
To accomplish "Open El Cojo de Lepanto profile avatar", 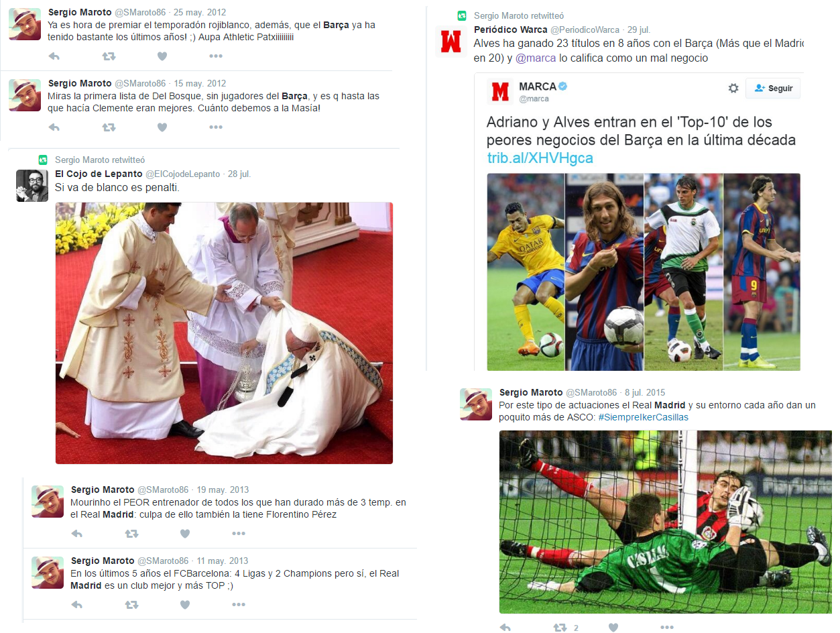I will click(x=32, y=185).
